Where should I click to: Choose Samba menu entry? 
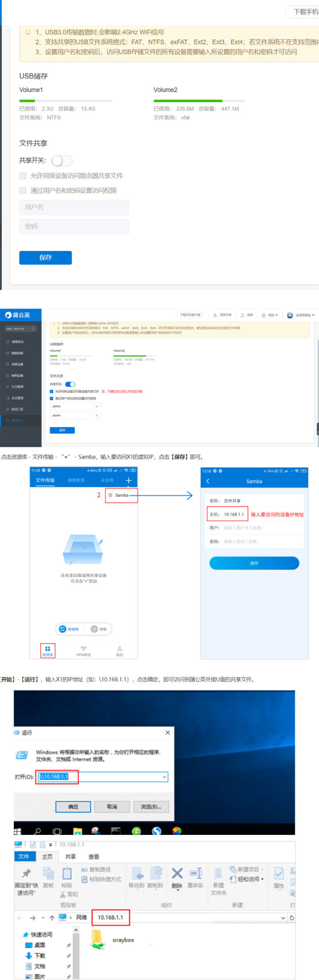[121, 495]
